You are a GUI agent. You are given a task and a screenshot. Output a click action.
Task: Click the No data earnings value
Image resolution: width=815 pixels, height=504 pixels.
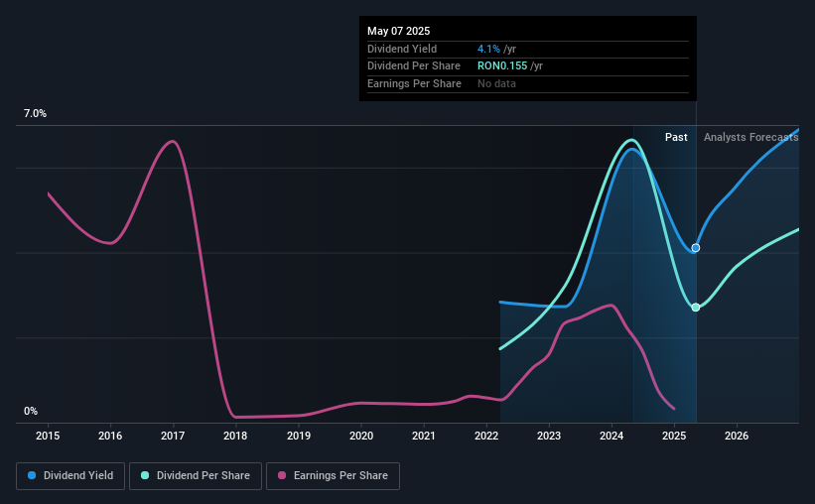[x=496, y=83]
